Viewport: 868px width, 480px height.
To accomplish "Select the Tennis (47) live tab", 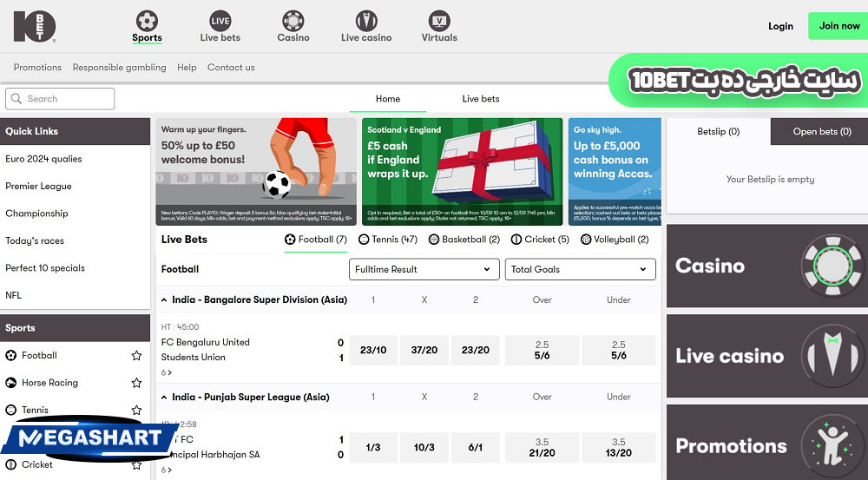I will coord(387,240).
